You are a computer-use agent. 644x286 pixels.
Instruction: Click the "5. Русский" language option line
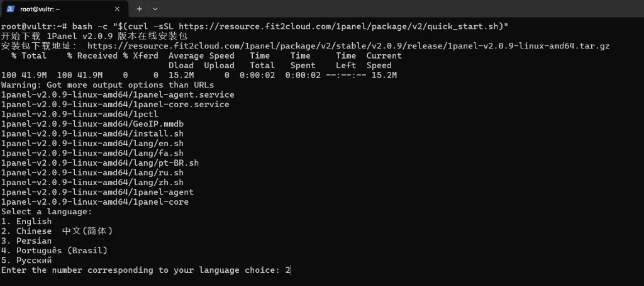pyautogui.click(x=26, y=260)
